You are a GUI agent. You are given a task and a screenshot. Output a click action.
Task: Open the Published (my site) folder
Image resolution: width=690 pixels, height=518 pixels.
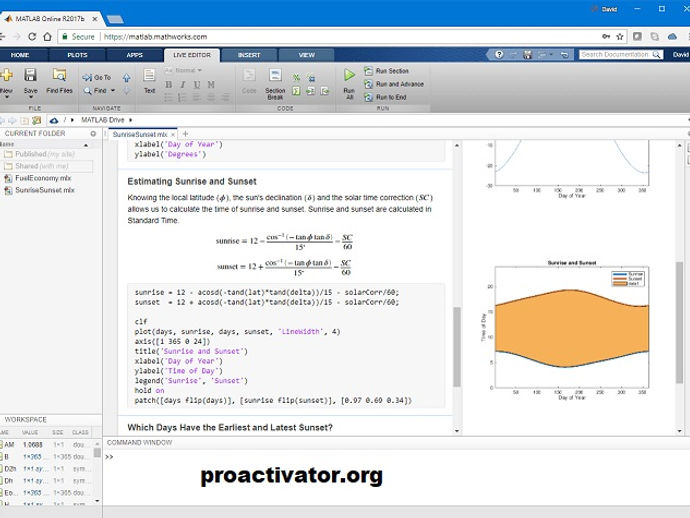(46, 154)
